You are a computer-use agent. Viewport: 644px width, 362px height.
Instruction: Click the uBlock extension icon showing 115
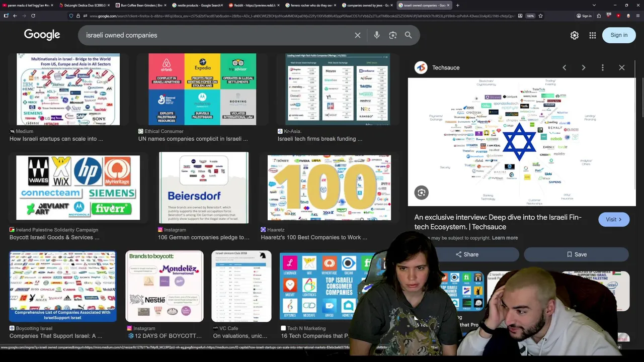(x=609, y=16)
